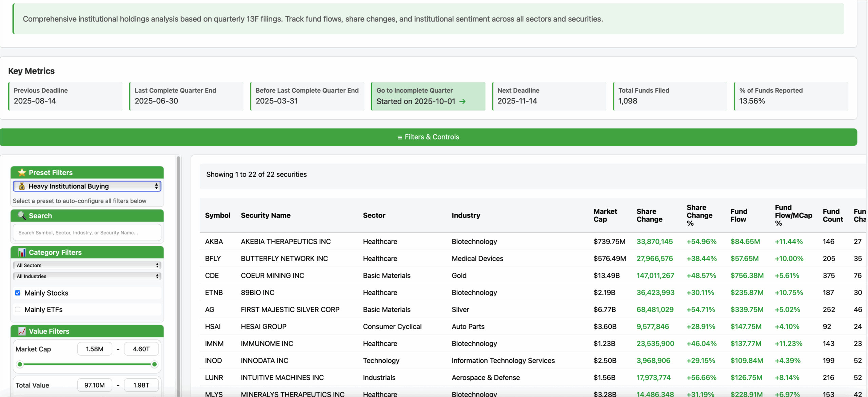Click the symbol search input field
868x397 pixels.
87,233
